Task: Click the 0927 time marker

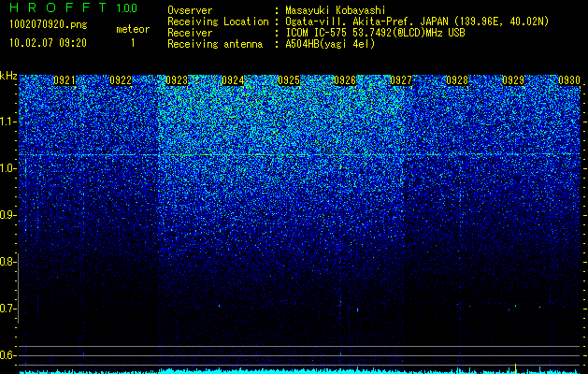Action: click(401, 80)
